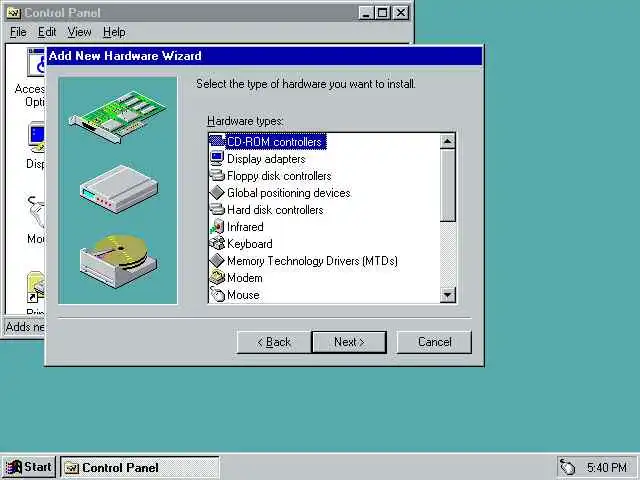640x480 pixels.
Task: Open the Start menu
Action: point(28,467)
